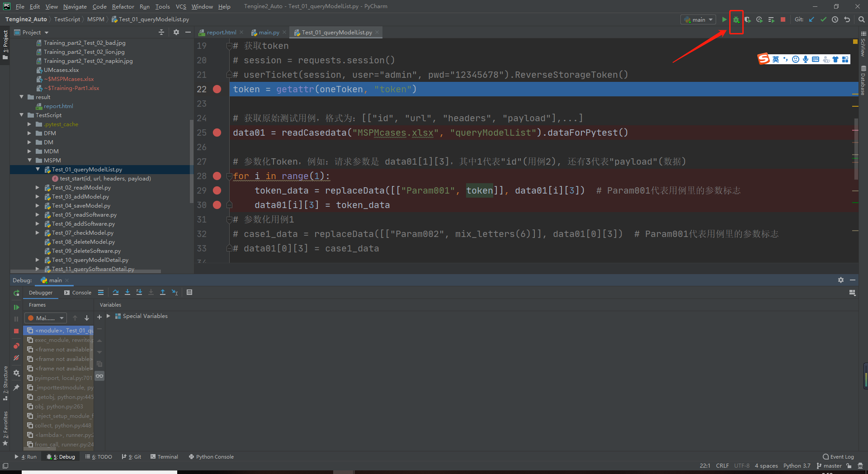Open the 6: TODO tool window
868x474 pixels.
99,457
